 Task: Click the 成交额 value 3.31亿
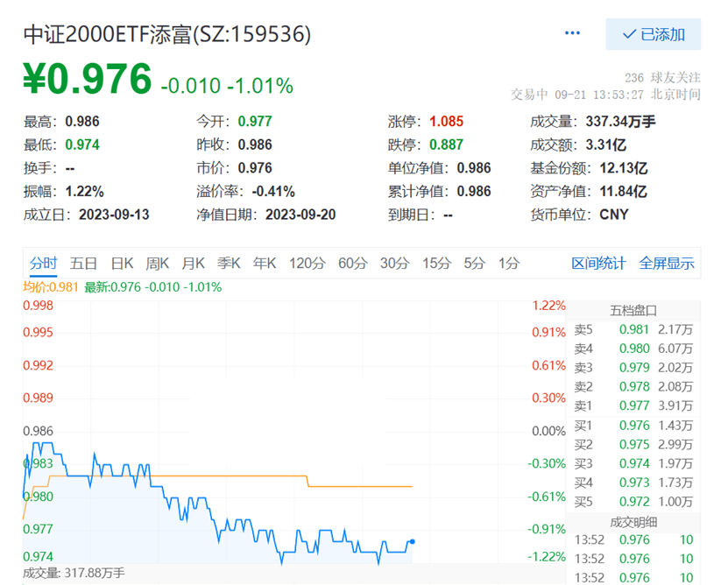pyautogui.click(x=606, y=144)
